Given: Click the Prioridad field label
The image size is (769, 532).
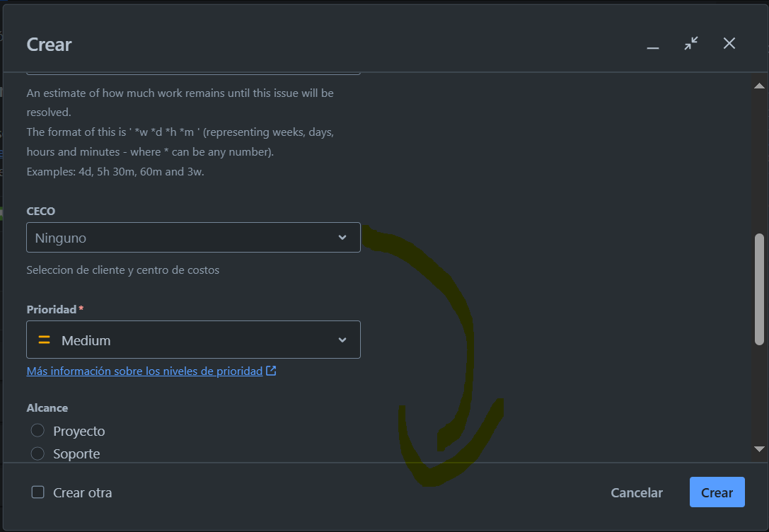Looking at the screenshot, I should [x=52, y=309].
